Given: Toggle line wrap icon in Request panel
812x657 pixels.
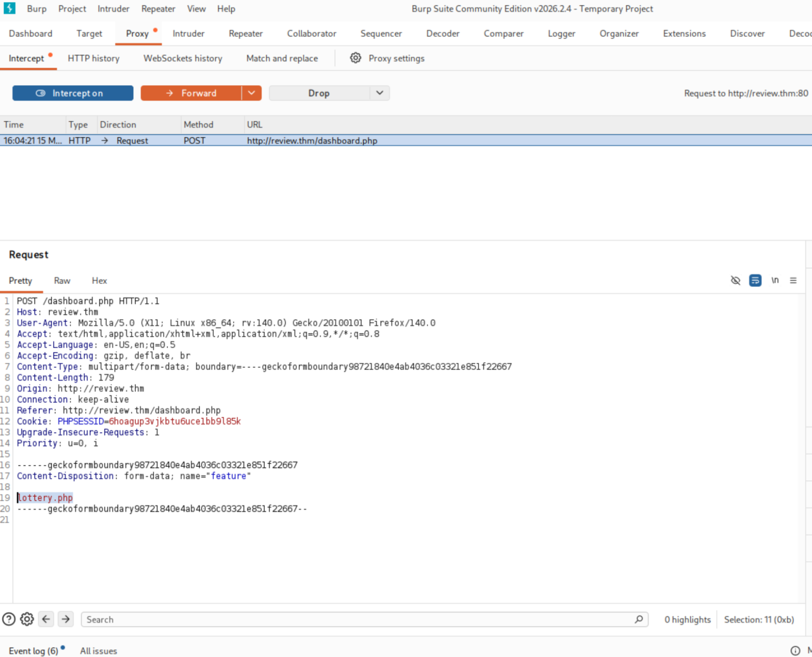Looking at the screenshot, I should point(755,280).
